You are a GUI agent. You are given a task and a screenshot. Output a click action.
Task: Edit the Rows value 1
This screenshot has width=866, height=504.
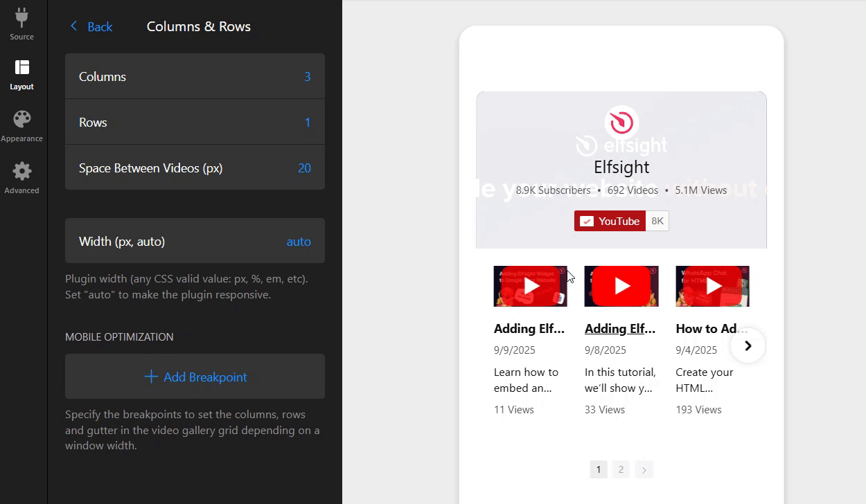[307, 123]
